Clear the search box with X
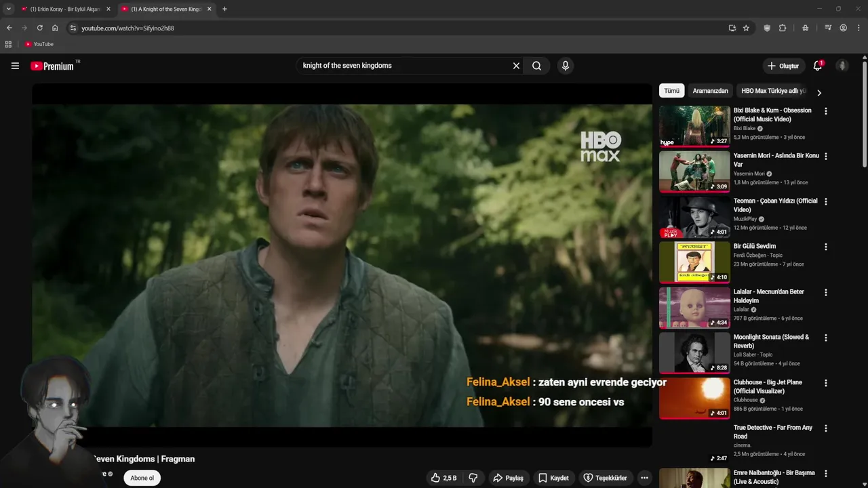 coord(516,66)
